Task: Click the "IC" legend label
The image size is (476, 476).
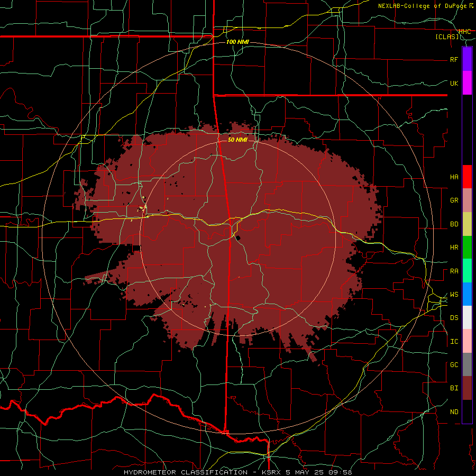Action: click(x=454, y=342)
